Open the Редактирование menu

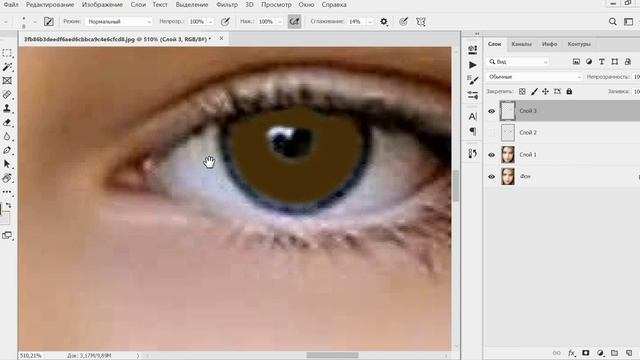(50, 4)
